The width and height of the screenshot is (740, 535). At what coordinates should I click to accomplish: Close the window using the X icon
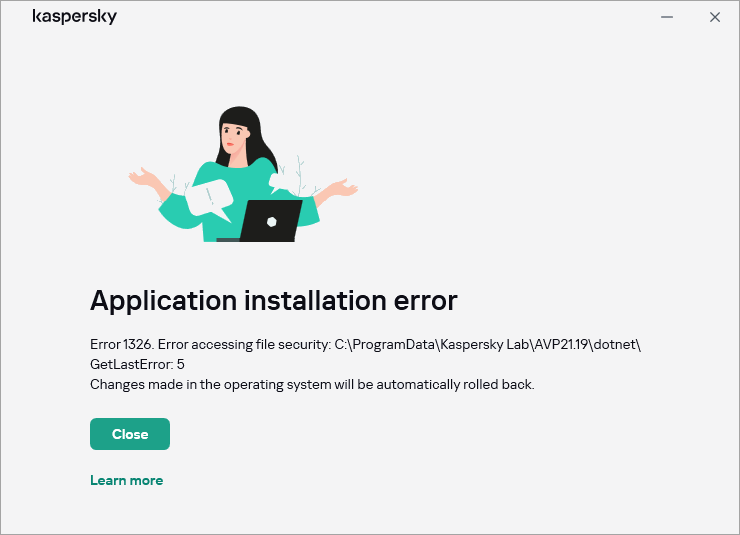[714, 17]
